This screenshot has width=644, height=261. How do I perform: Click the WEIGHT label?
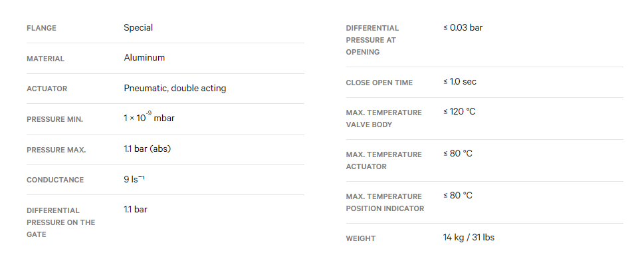coord(361,238)
